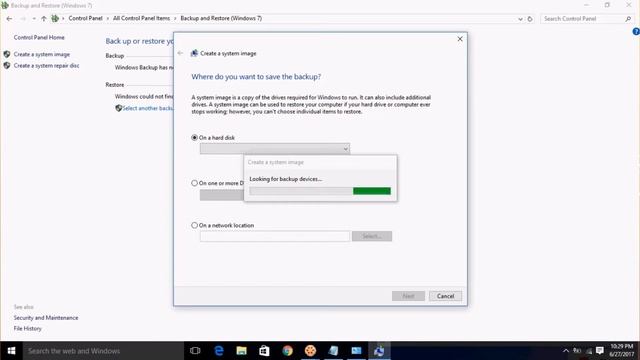
Task: Click shield icon beside Create a system repair disc
Action: point(7,65)
